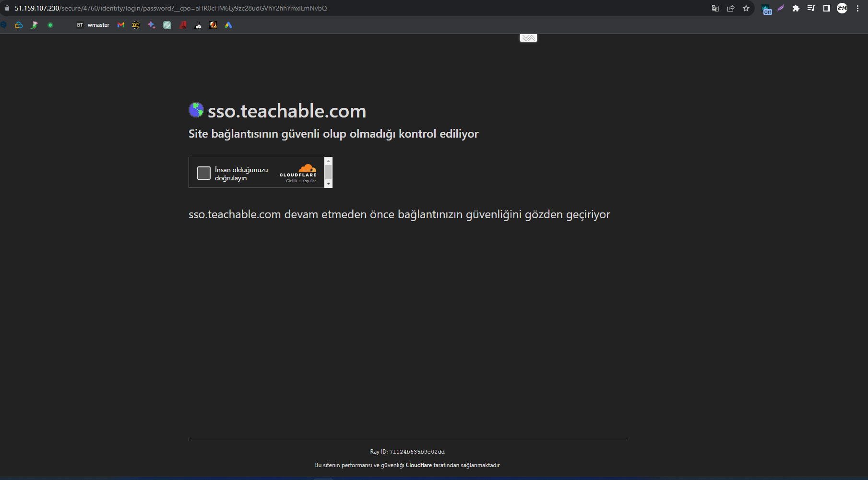Open the blue chat bubble bookmark
The height and width of the screenshot is (480, 868).
click(x=3, y=25)
